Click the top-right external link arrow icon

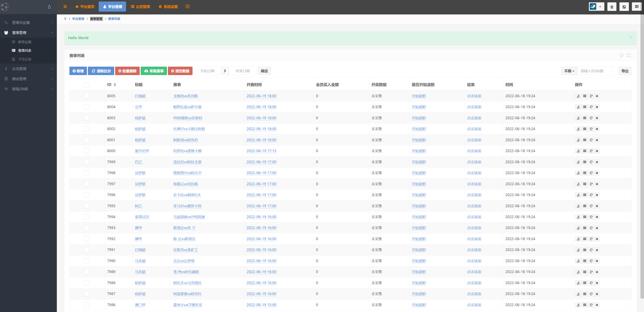[x=624, y=7]
